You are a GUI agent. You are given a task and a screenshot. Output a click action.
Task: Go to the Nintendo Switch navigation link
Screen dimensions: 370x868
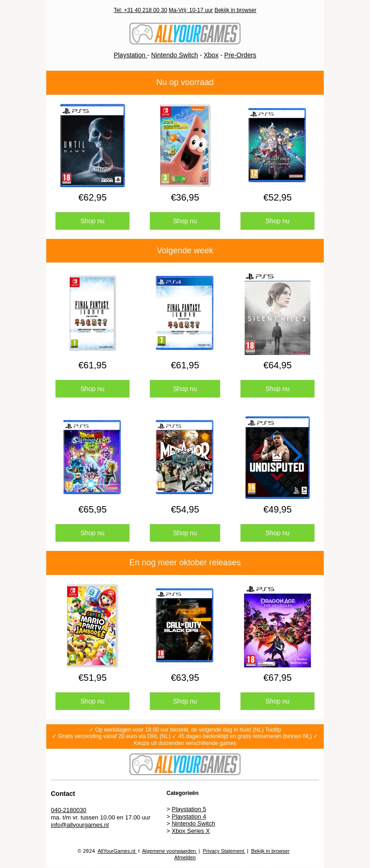pyautogui.click(x=174, y=55)
